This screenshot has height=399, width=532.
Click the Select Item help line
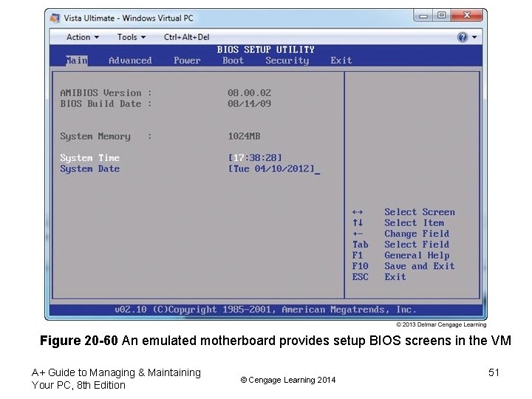[x=398, y=223]
